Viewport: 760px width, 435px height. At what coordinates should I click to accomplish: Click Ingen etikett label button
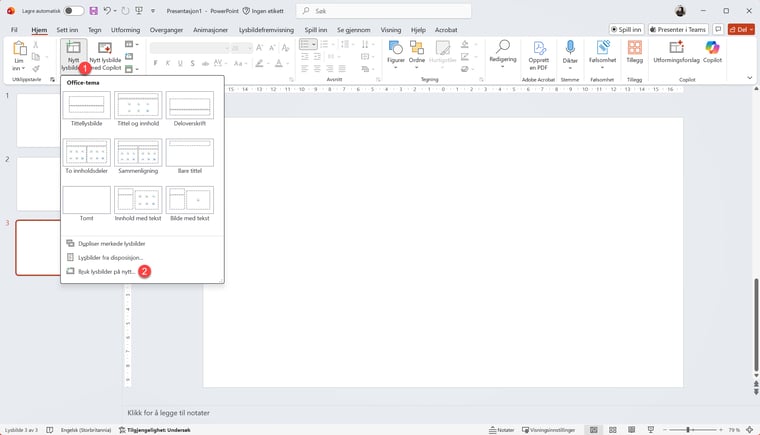point(263,11)
